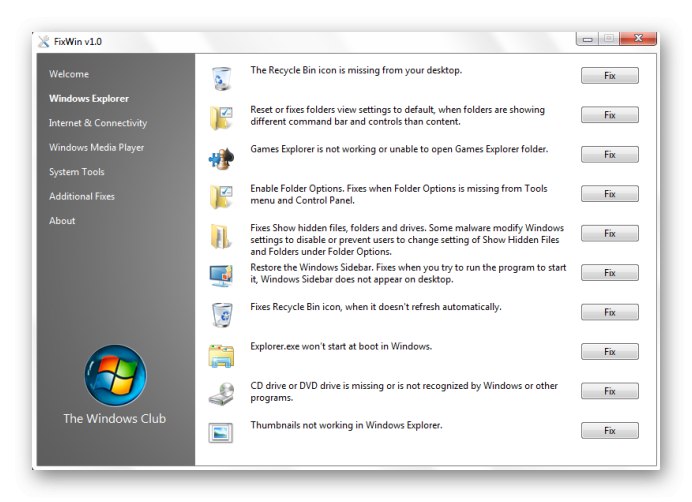Click the Games Explorer puzzle icon

click(x=221, y=158)
